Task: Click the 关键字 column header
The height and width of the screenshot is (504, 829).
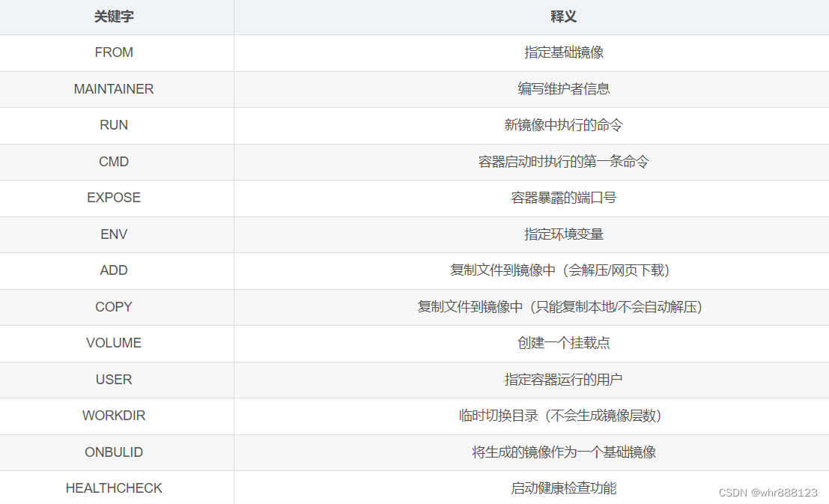Action: pyautogui.click(x=114, y=17)
